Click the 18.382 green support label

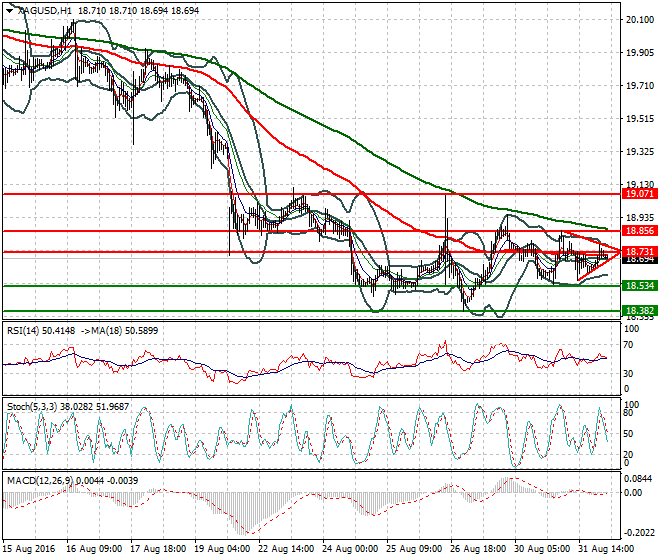(640, 311)
